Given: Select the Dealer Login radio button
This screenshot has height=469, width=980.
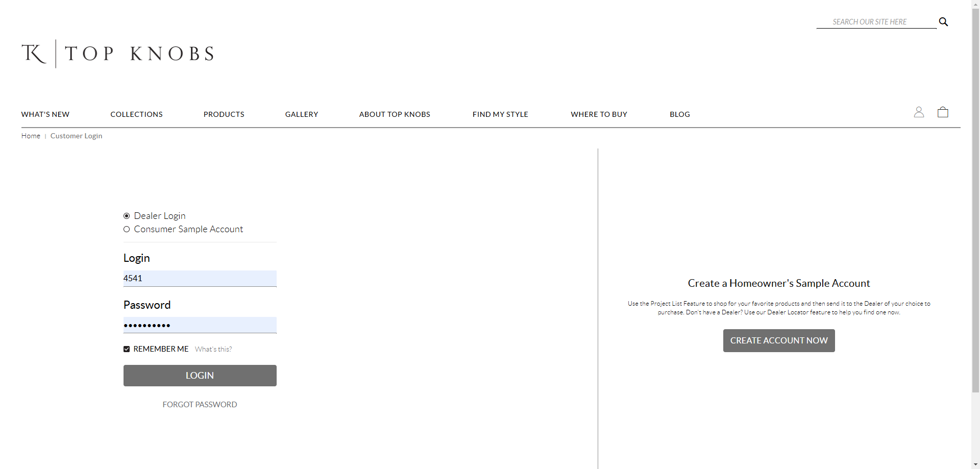Looking at the screenshot, I should pyautogui.click(x=127, y=216).
